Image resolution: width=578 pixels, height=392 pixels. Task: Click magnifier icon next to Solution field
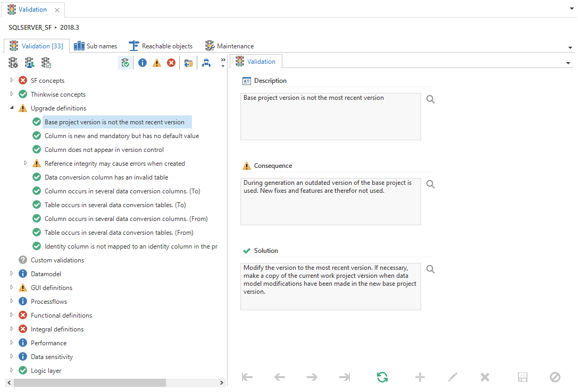[431, 269]
